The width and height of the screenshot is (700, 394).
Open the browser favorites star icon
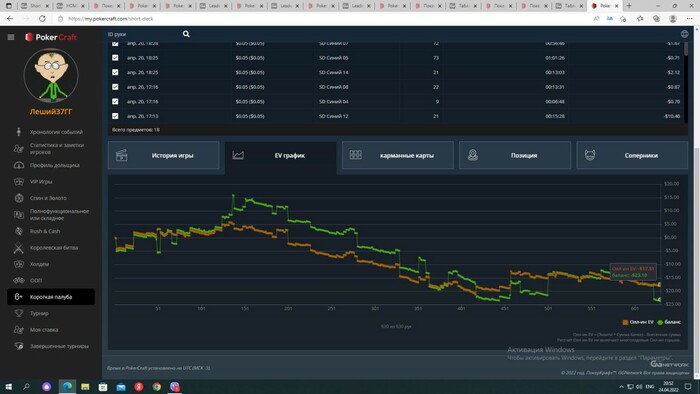click(640, 19)
